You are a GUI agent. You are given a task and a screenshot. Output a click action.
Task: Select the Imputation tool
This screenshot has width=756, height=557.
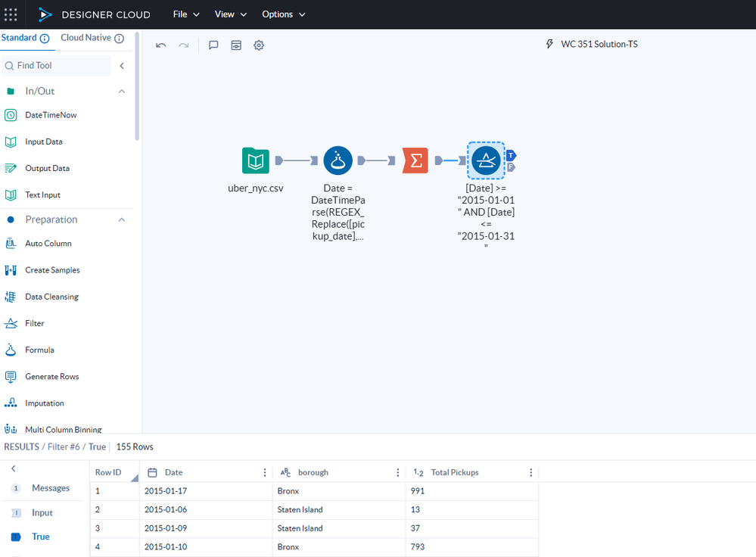tap(45, 403)
